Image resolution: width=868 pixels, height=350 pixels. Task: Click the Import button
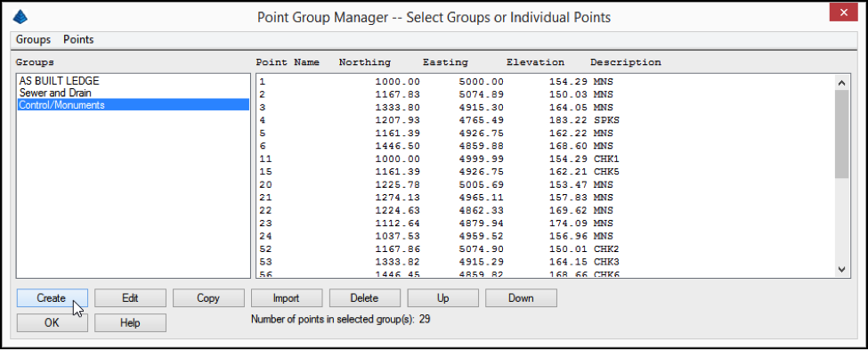[x=287, y=298]
